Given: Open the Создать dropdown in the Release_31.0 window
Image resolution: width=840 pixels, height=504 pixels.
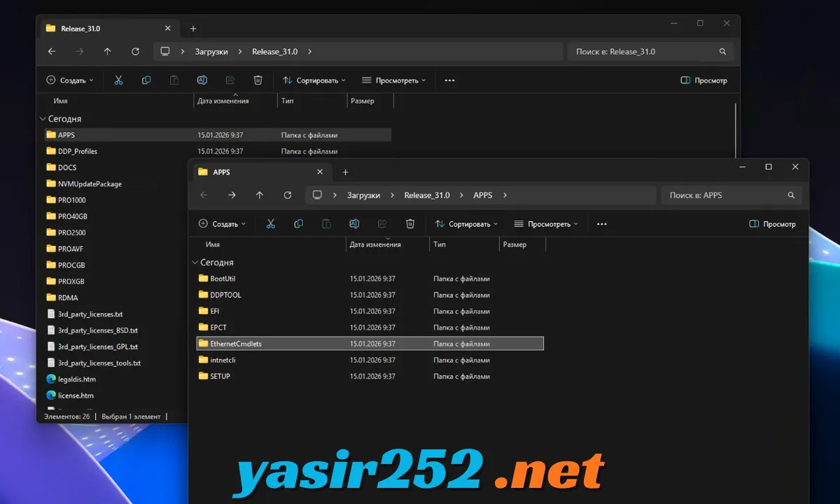Looking at the screenshot, I should pos(70,80).
